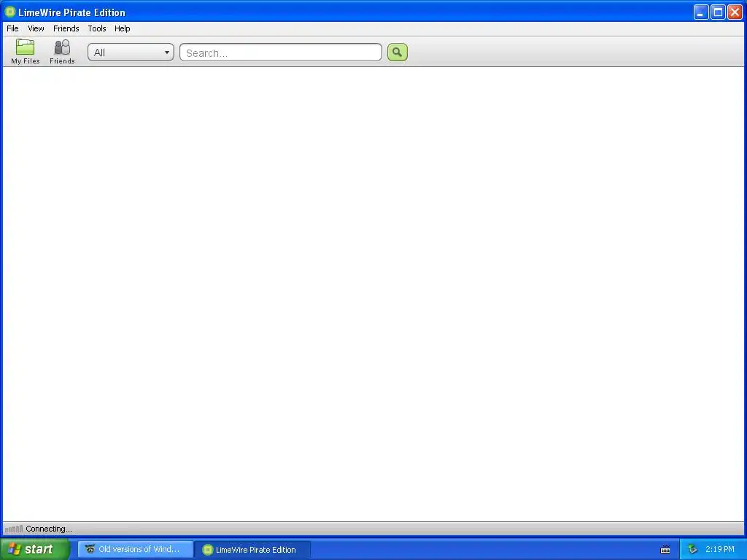Select LimeWire Pirate Edition taskbar button
This screenshot has width=747, height=560.
[253, 550]
